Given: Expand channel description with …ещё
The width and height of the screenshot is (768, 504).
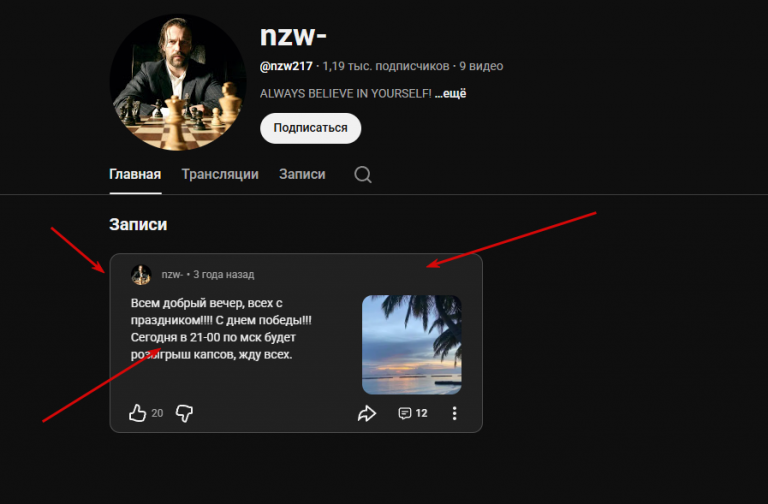Looking at the screenshot, I should tap(450, 94).
